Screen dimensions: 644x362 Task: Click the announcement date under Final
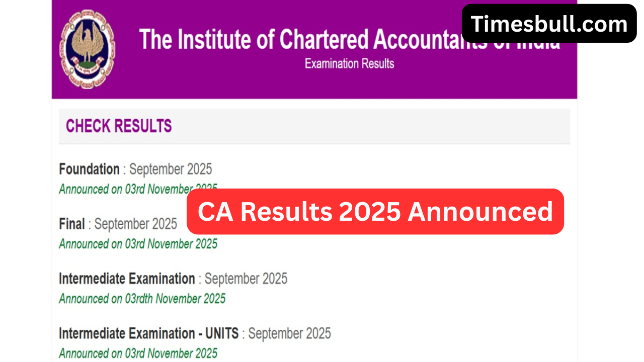138,244
